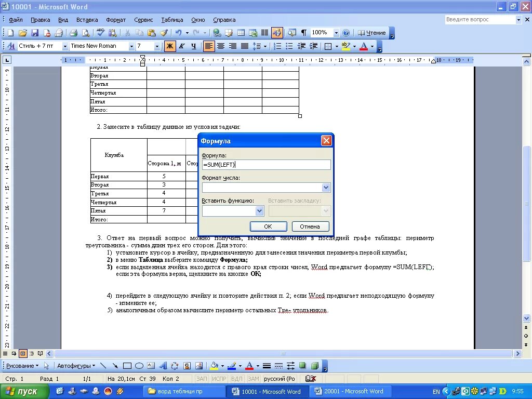Click the Чтение reading mode button
This screenshot has width=532, height=399.
372,33
